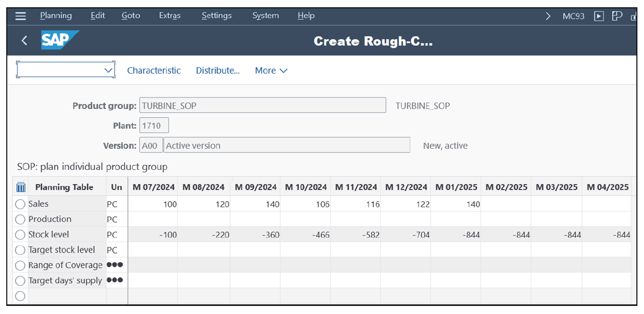Click the Un column header
Image resolution: width=644 pixels, height=314 pixels.
click(117, 187)
